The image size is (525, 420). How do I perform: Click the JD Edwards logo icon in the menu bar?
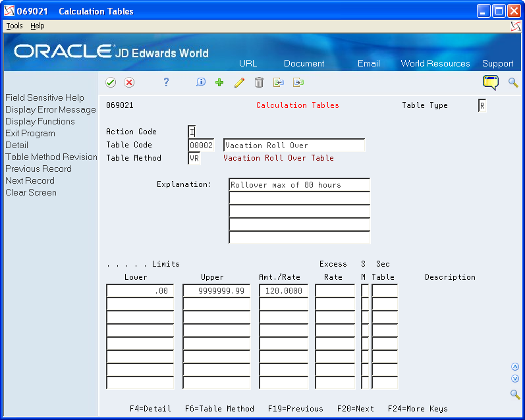(x=516, y=26)
